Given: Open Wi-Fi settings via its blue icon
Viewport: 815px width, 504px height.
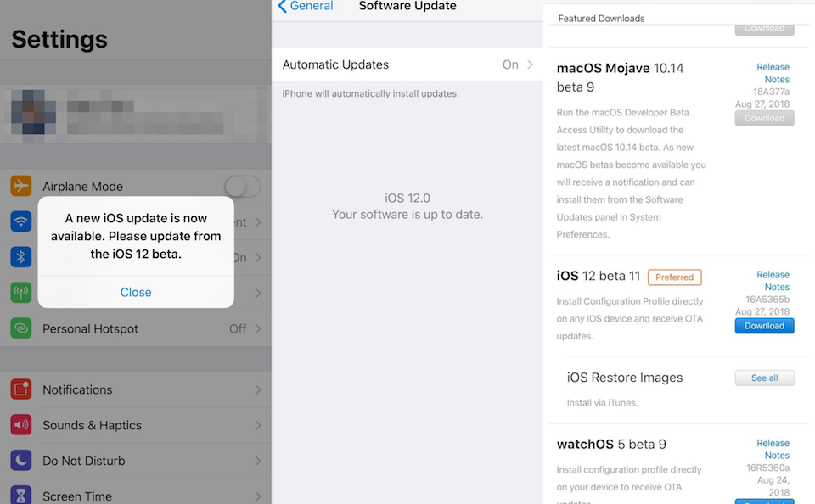Looking at the screenshot, I should click(20, 221).
